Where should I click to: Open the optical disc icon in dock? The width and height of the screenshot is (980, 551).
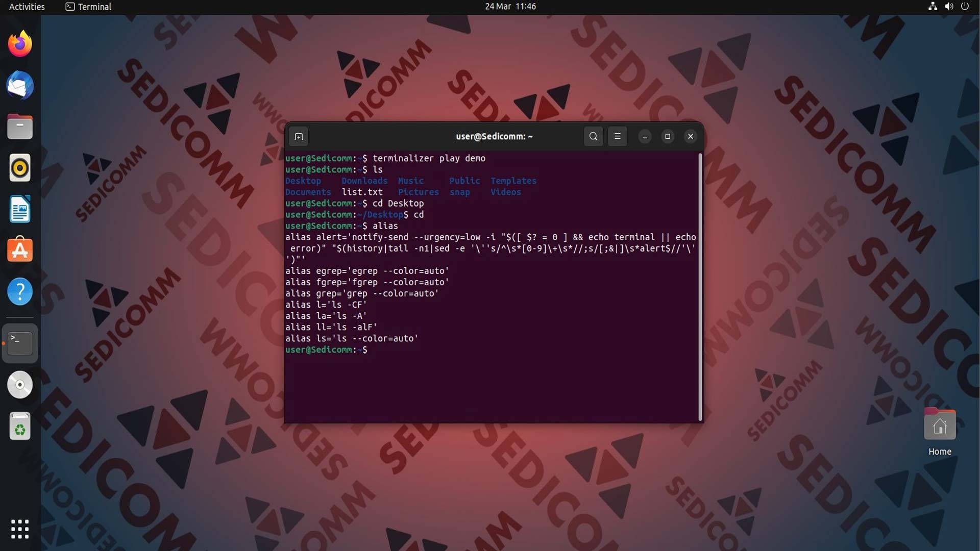coord(20,385)
